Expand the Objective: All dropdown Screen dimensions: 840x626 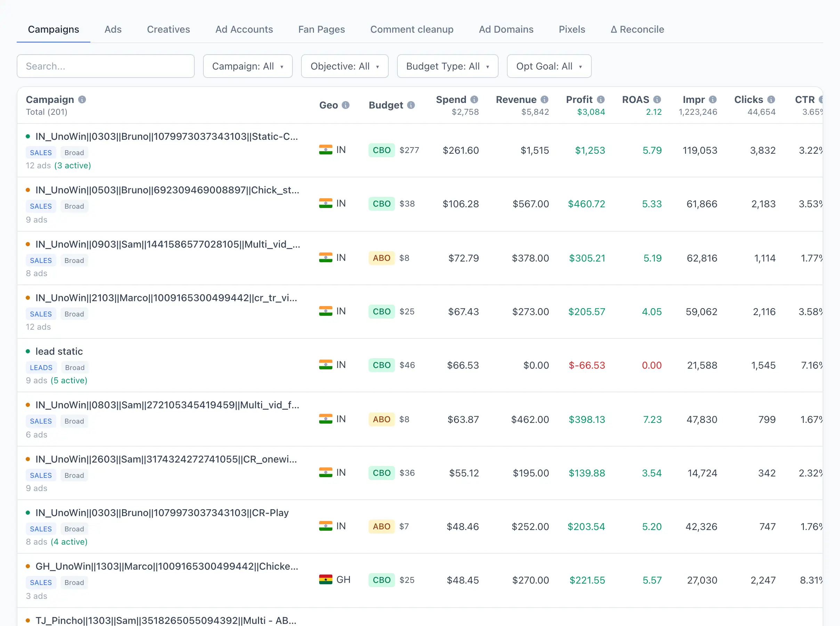(345, 66)
